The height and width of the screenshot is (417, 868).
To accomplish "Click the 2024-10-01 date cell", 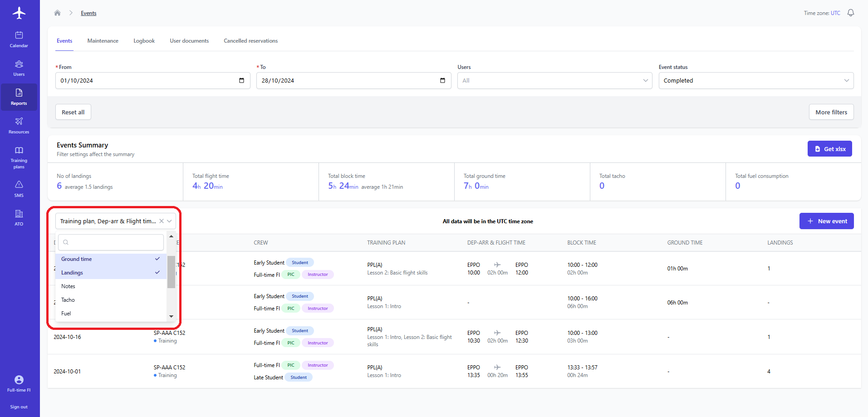I will [67, 372].
